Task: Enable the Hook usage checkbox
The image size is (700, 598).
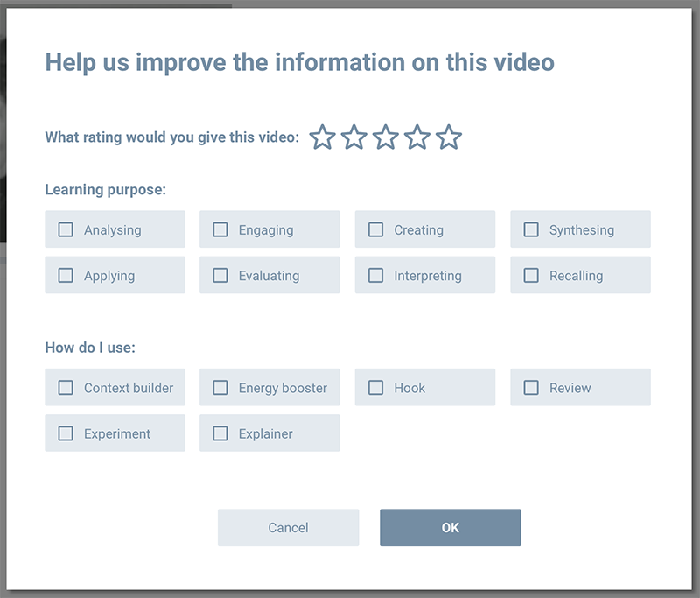Action: (375, 387)
